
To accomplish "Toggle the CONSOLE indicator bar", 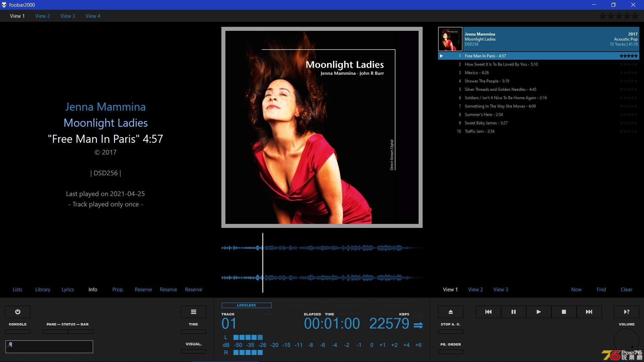I will 18,331.
